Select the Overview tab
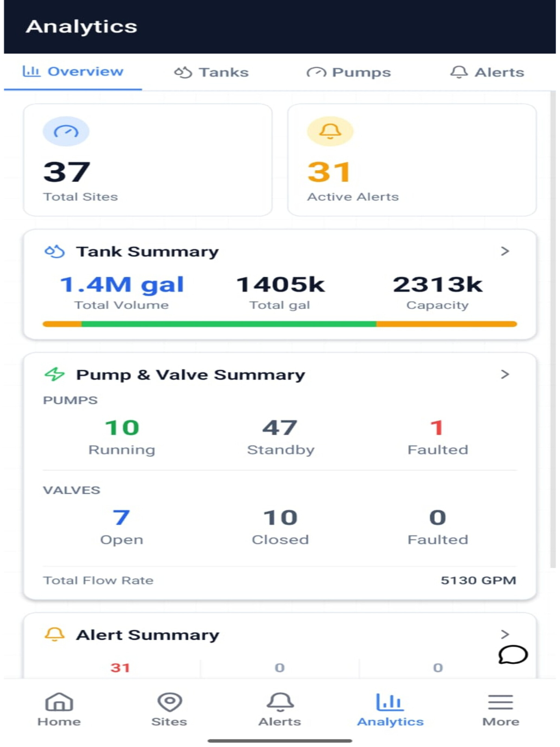Screen dimensions: 560x747 click(x=73, y=72)
